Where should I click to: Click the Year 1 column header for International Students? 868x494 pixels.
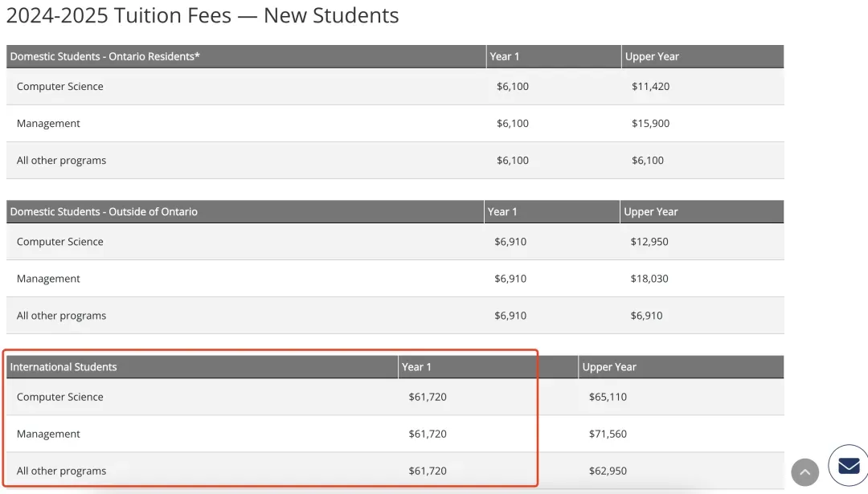pos(416,367)
